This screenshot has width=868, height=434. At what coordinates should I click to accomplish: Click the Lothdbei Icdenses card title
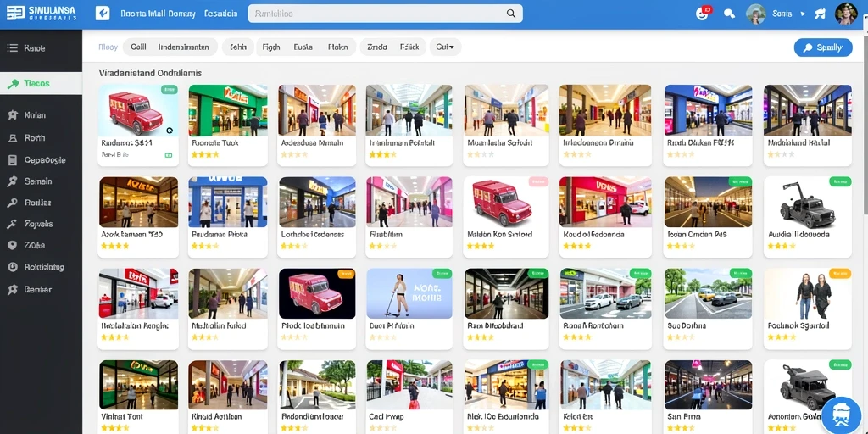tap(313, 234)
